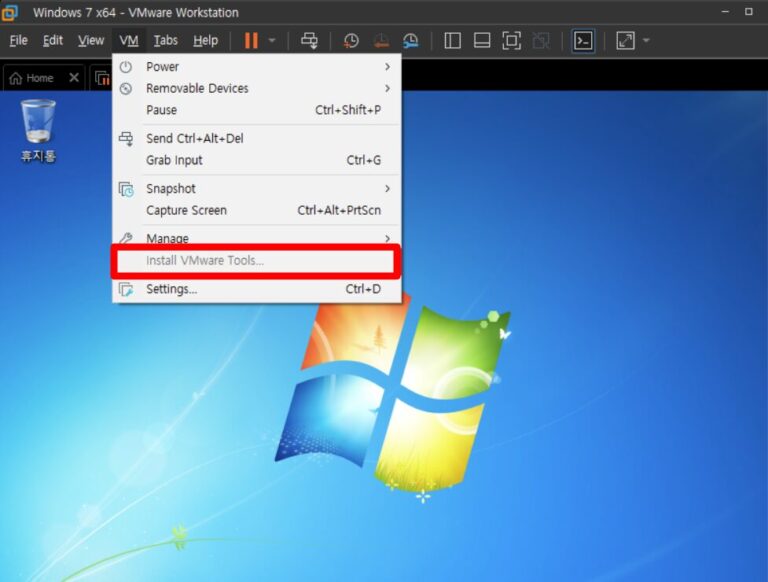
Task: Open the File menu
Action: pos(19,41)
